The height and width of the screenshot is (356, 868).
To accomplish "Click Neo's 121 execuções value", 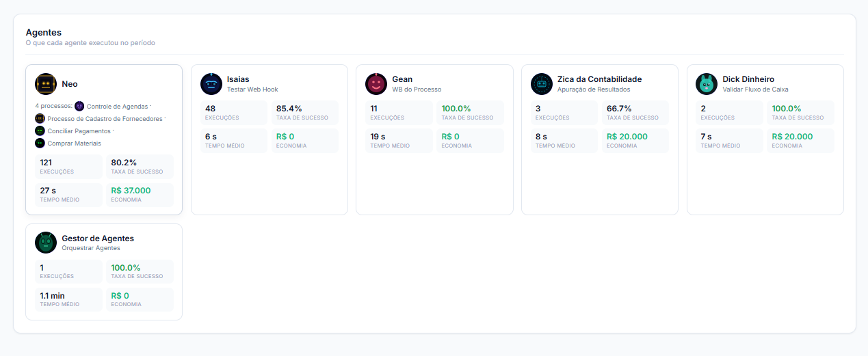I will pyautogui.click(x=46, y=163).
